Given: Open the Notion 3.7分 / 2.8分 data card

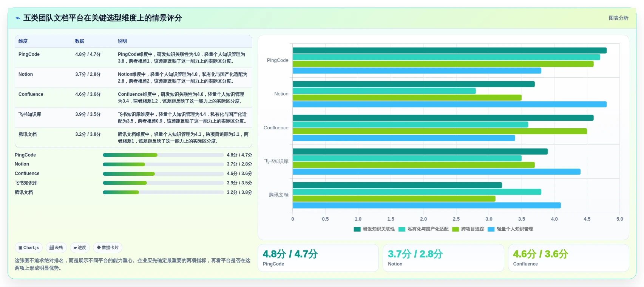Looking at the screenshot, I should click(443, 258).
